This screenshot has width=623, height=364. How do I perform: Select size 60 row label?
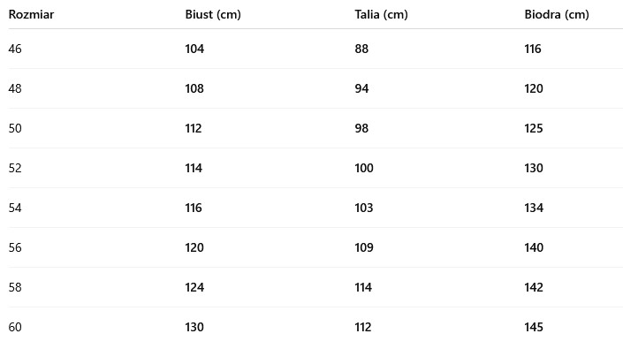click(x=15, y=328)
